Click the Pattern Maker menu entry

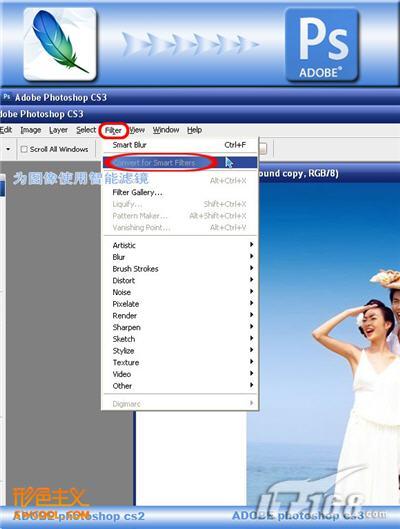(x=180, y=216)
